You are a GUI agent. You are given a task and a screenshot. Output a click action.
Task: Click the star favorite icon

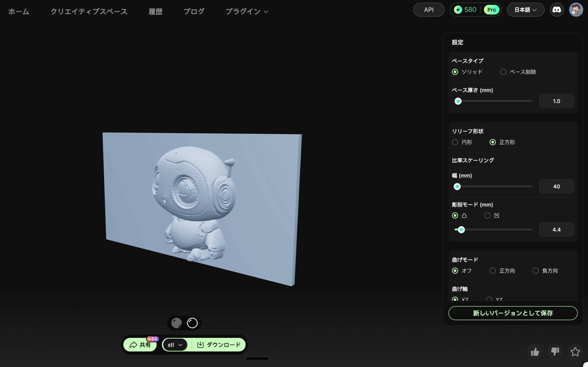tap(575, 352)
